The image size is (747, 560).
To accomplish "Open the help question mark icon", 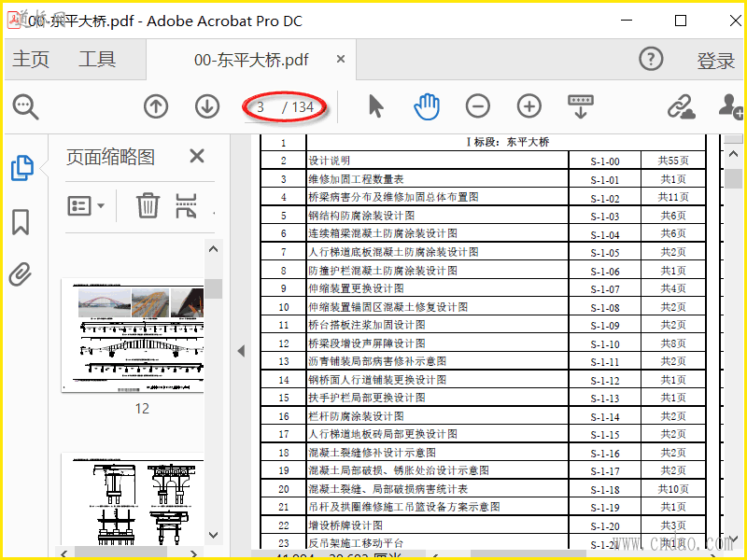I will [651, 59].
